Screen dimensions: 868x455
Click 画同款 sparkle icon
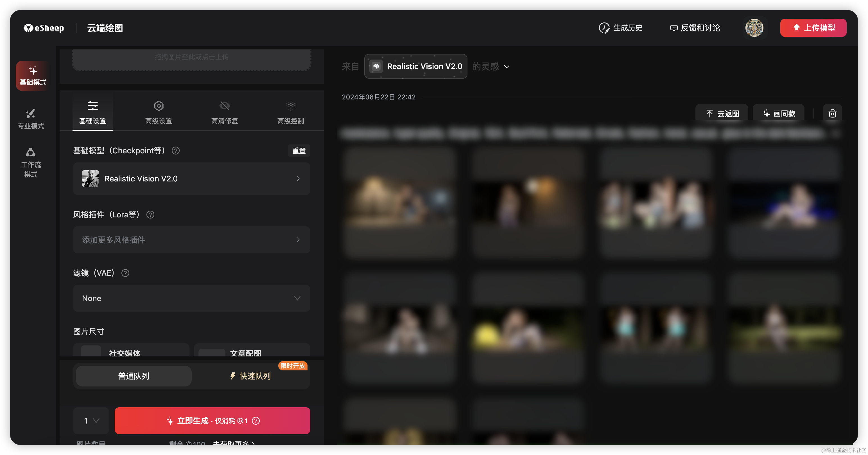click(x=766, y=113)
